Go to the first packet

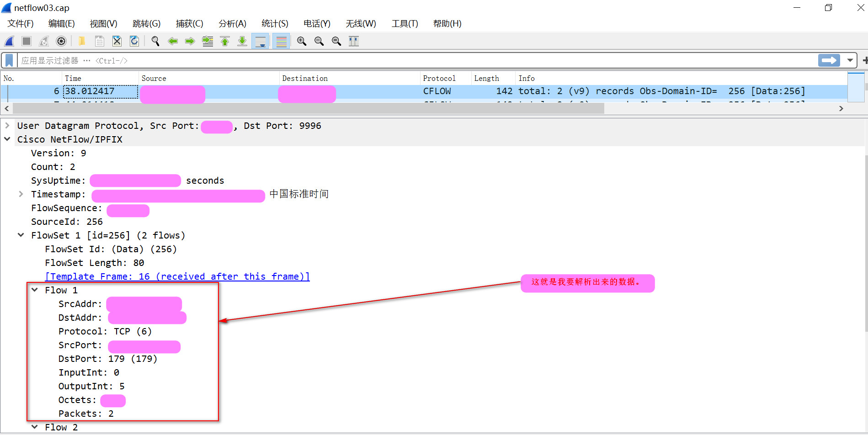click(x=225, y=41)
